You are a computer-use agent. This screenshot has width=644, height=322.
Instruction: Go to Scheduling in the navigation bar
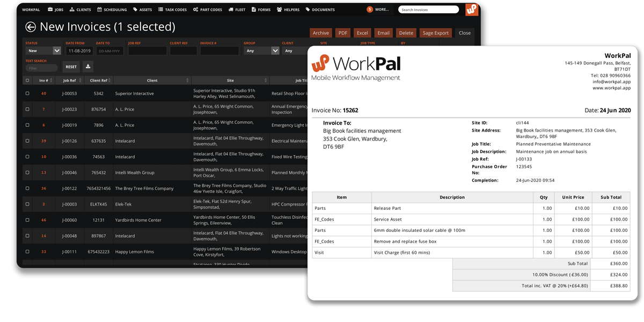pyautogui.click(x=112, y=10)
